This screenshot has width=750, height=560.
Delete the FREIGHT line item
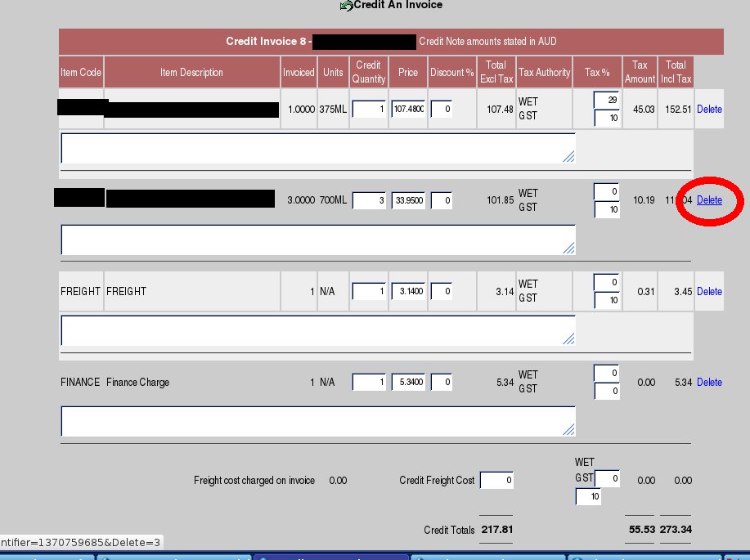[x=709, y=292]
